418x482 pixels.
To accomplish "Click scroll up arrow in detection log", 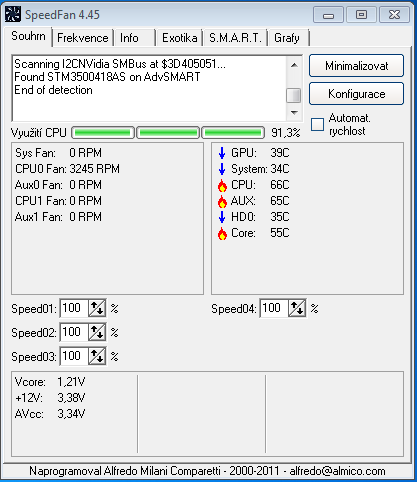I will [294, 65].
